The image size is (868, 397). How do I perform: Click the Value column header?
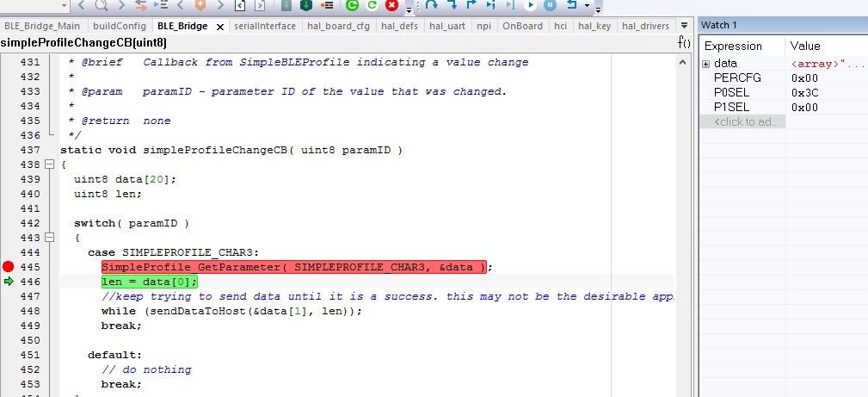pyautogui.click(x=827, y=46)
